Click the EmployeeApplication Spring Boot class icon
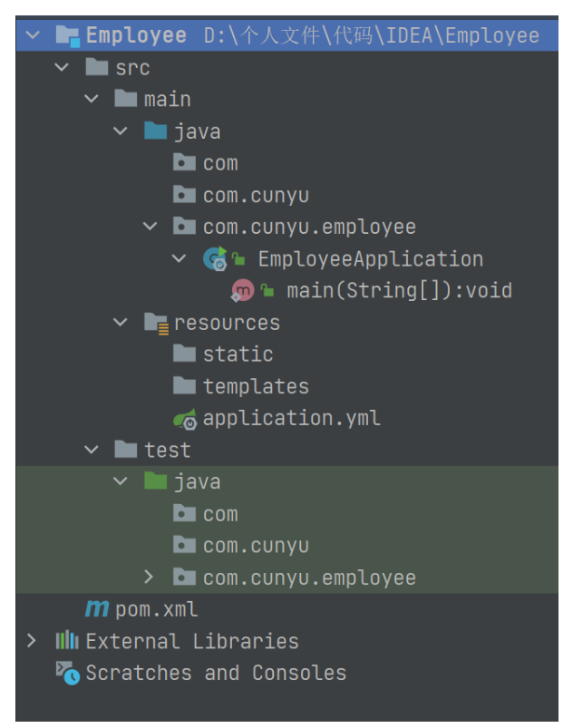Screen dimensions: 573x728 [x=215, y=259]
